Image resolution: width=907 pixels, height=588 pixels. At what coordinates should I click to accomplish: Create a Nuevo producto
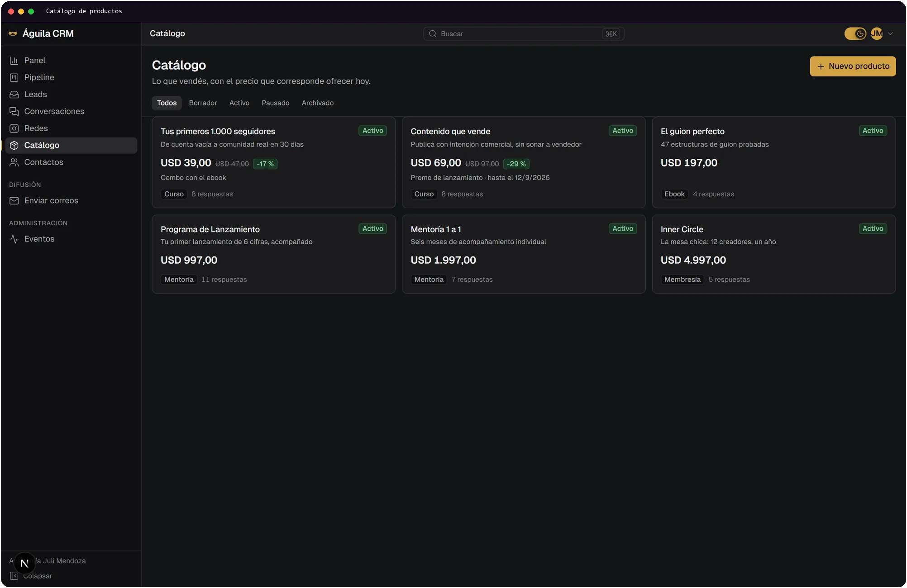pos(853,66)
